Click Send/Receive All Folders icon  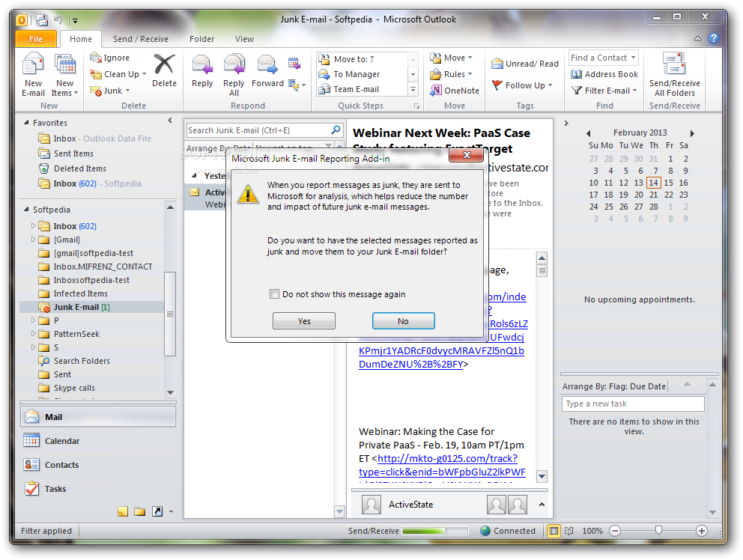coord(674,64)
